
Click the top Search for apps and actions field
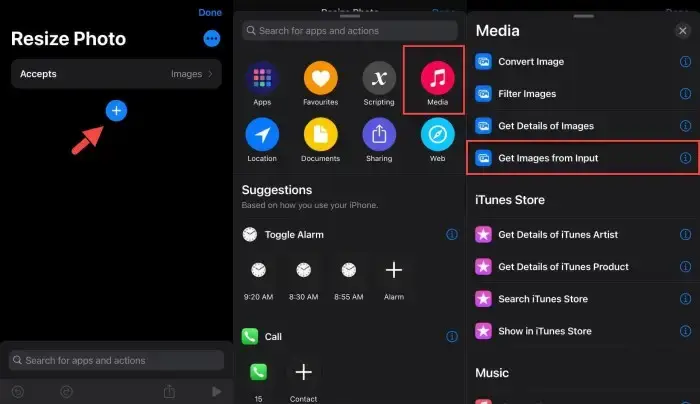[350, 31]
